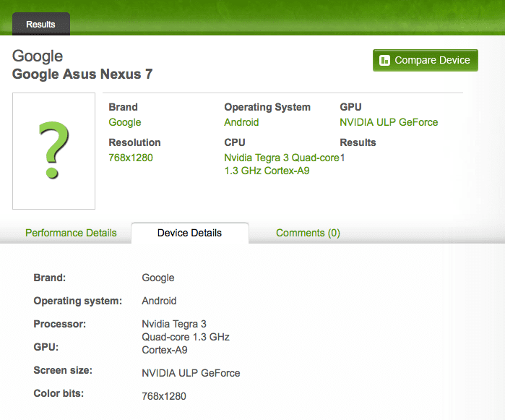The image size is (505, 420).
Task: Open the Nvidia Tegra 3 Quad-core CPU link
Action: pos(282,164)
